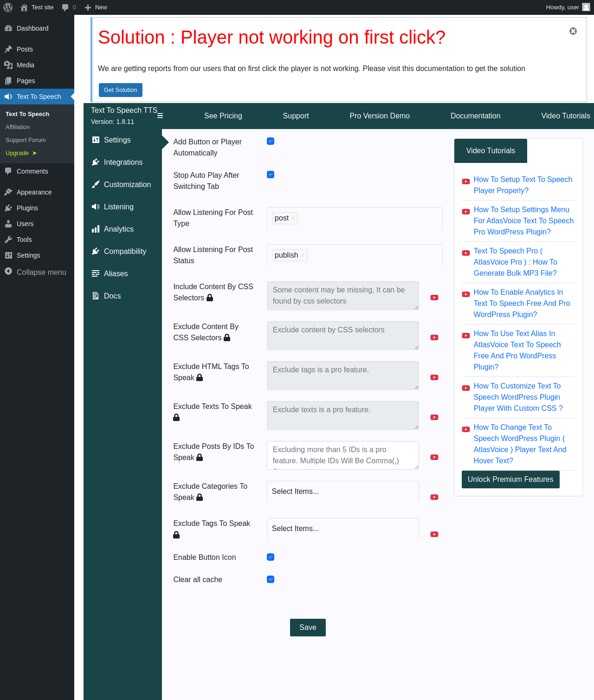Open the Exclude Tags To Speak select box

342,528
